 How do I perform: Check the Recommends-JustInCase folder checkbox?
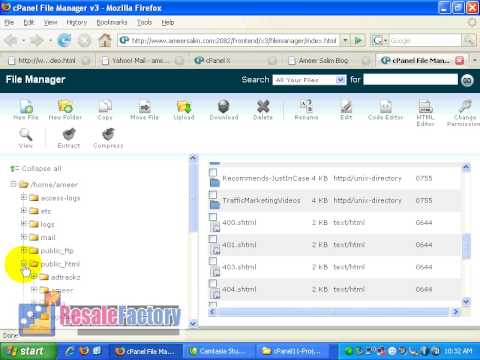(213, 172)
